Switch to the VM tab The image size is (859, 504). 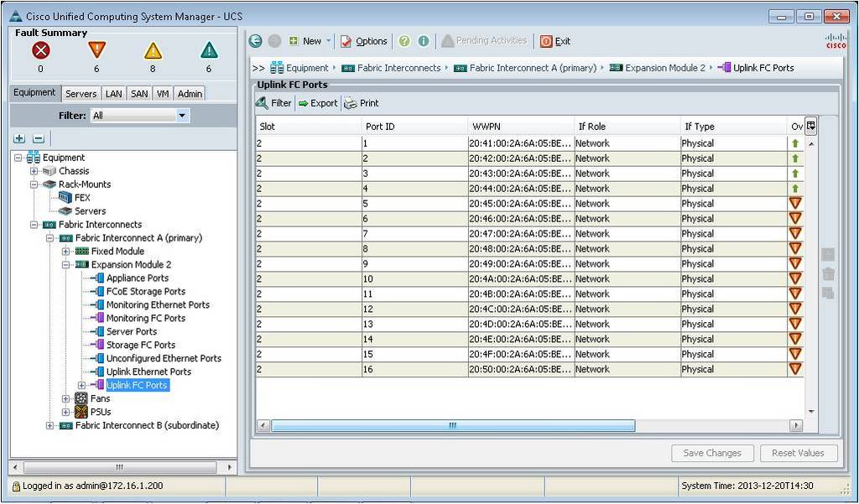coord(163,94)
